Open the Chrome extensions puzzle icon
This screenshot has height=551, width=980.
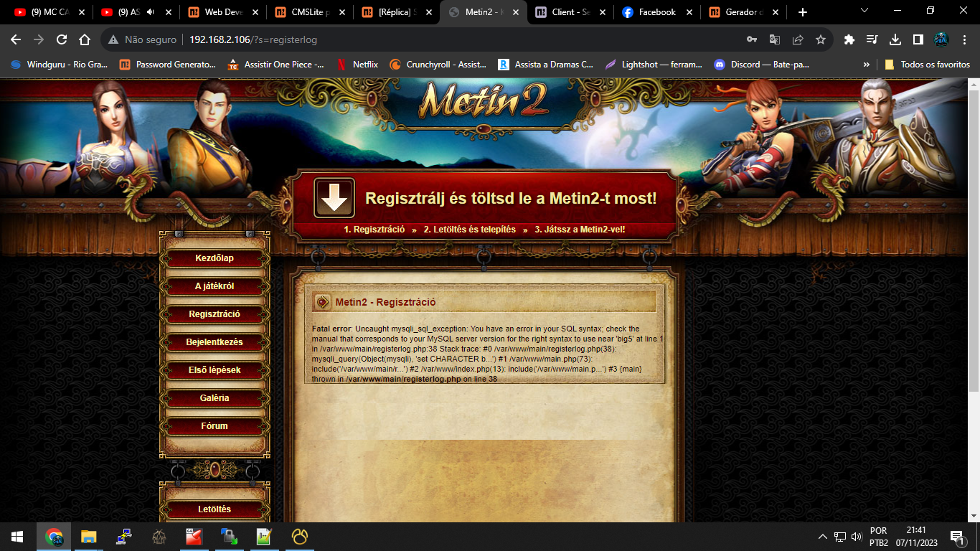[849, 40]
